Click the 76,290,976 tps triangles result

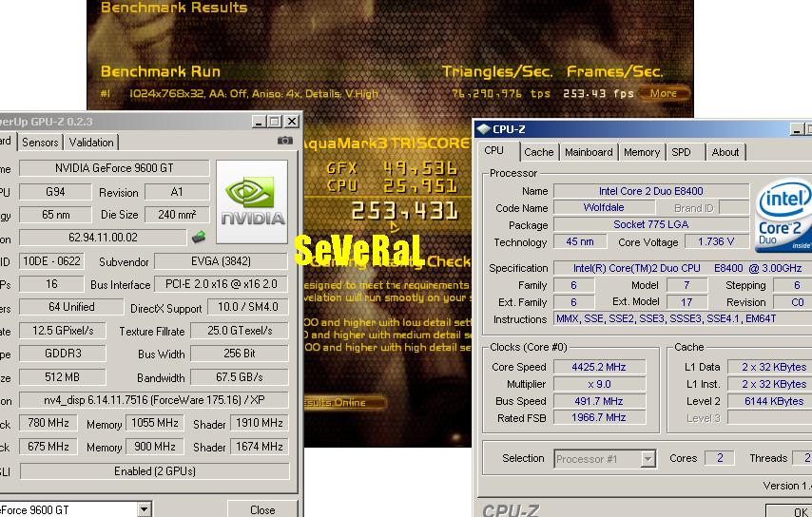(501, 94)
